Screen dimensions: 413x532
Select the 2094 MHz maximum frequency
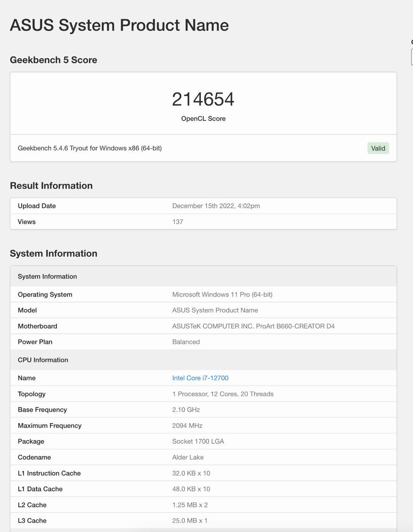[187, 426]
